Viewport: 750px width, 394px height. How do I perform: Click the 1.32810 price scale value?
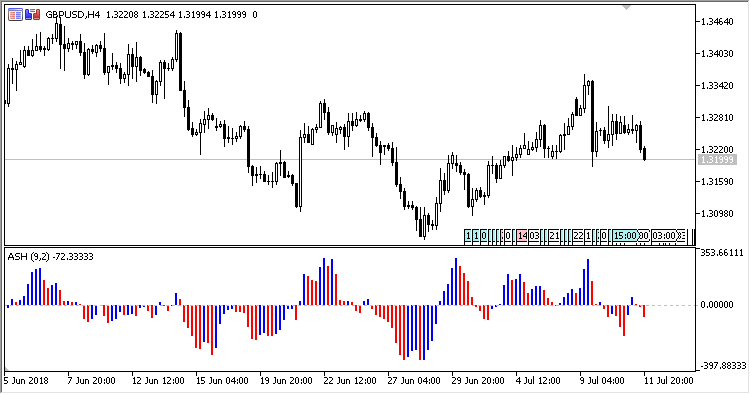[x=717, y=118]
